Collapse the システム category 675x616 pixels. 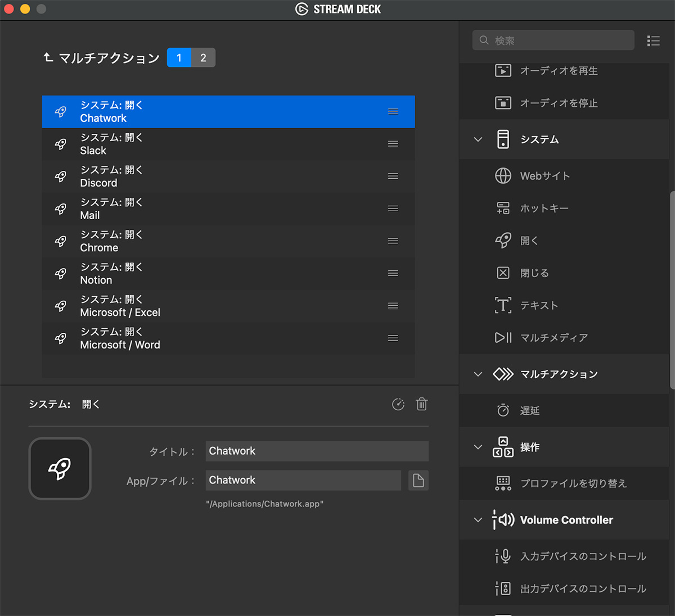click(478, 139)
